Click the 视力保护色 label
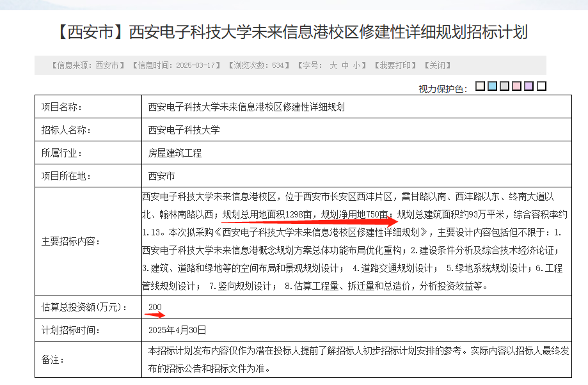This screenshot has height=385, width=588. pyautogui.click(x=443, y=89)
